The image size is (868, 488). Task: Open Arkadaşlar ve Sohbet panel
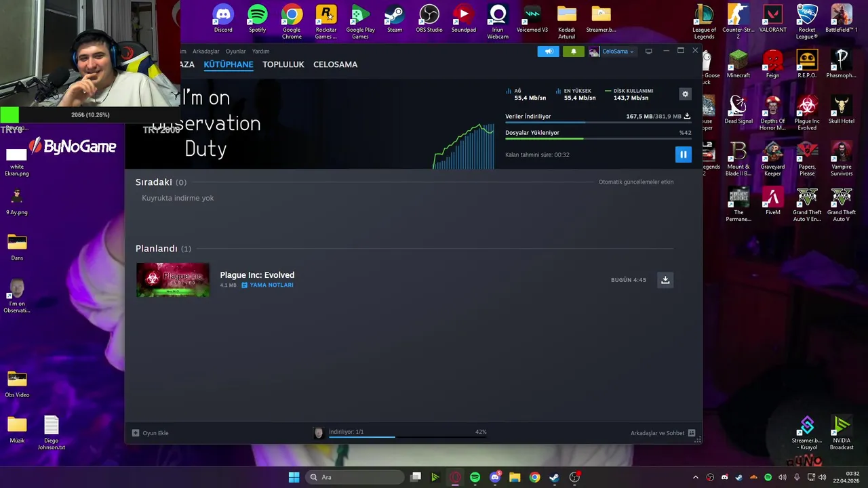tap(663, 433)
